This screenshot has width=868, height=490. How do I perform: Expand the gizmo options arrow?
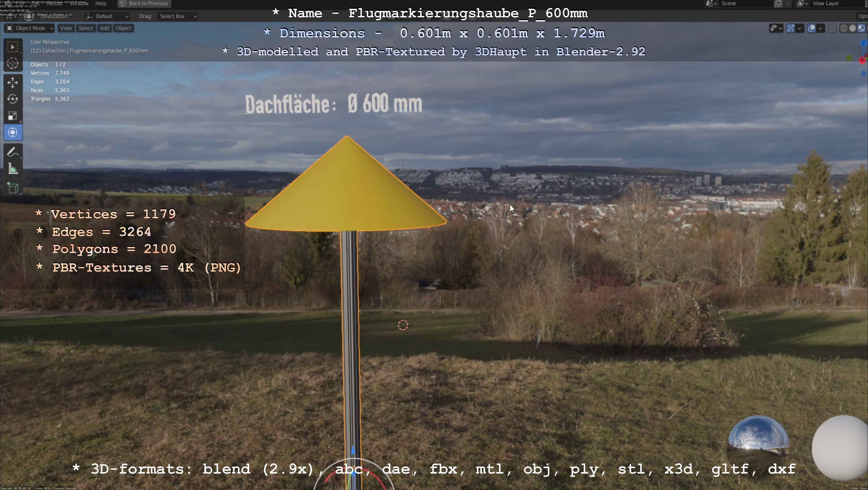[x=800, y=28]
